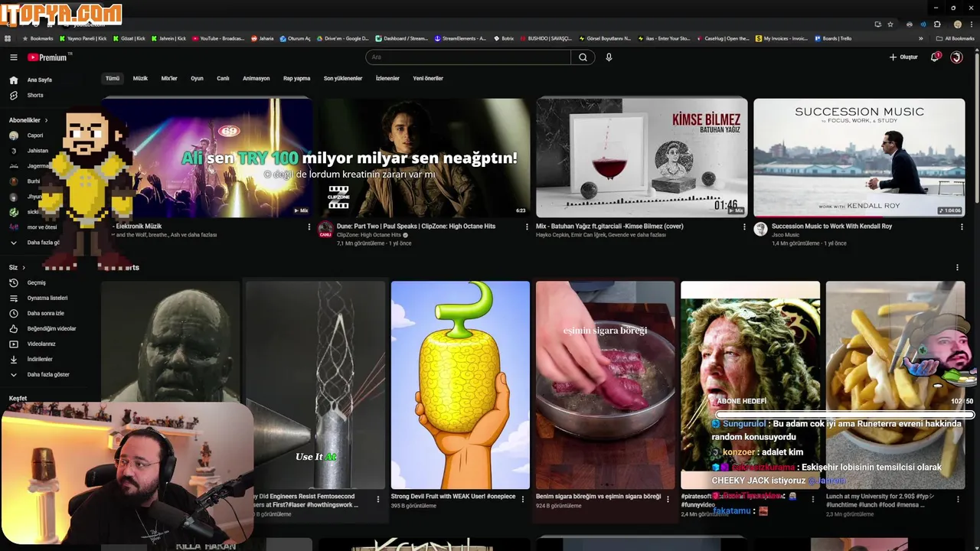
Task: Open the All Bookmarks folder
Action: [x=955, y=38]
